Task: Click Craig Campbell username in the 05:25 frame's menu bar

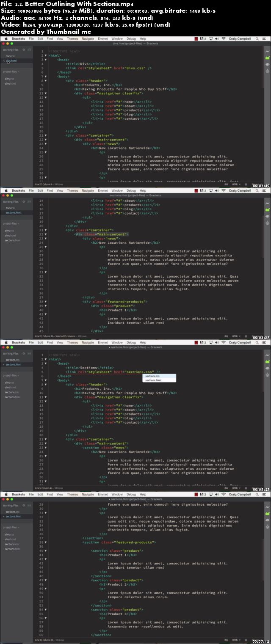Action: point(240,342)
